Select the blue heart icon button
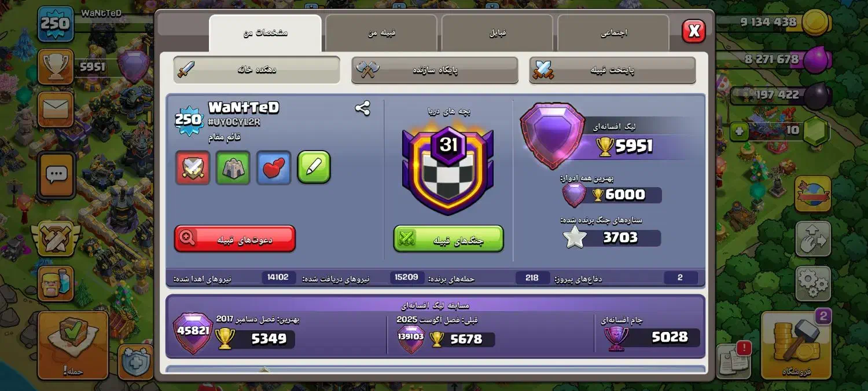The image size is (868, 391). [274, 167]
